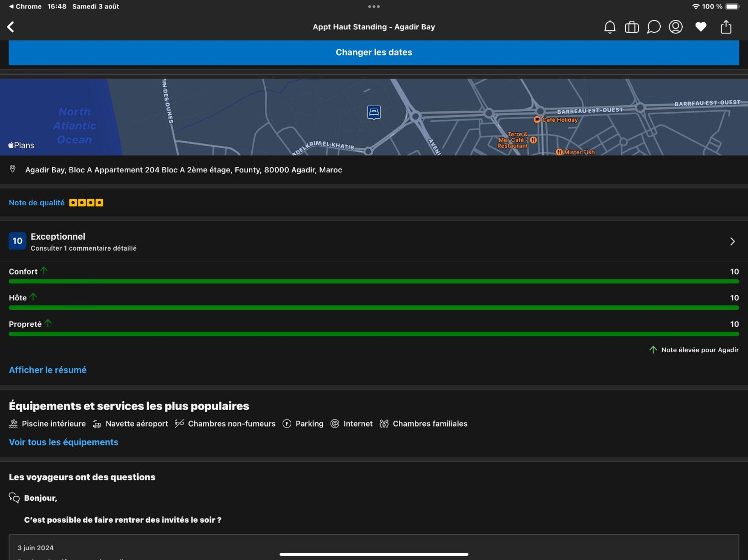This screenshot has width=748, height=560.
Task: Click the Confort rating bar
Action: 374,281
